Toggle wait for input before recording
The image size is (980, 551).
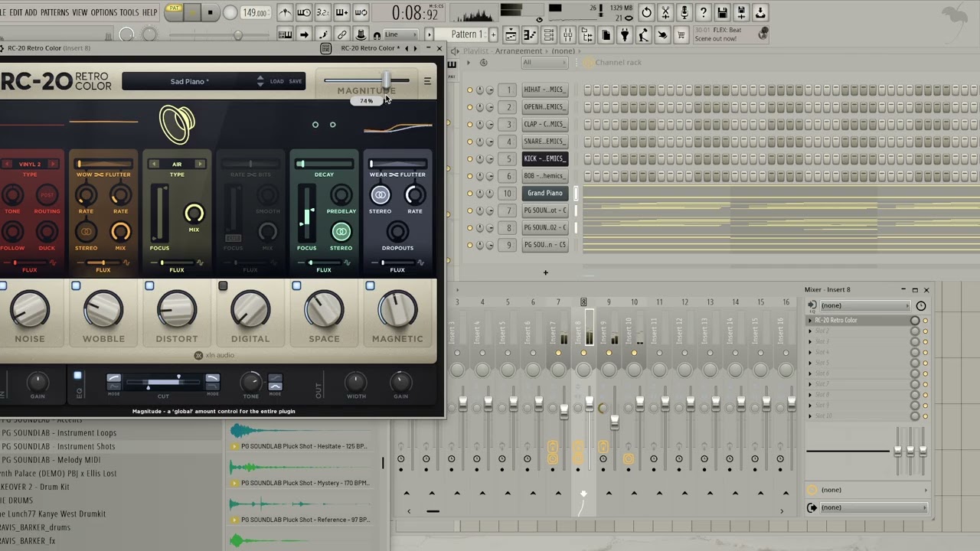coord(304,12)
